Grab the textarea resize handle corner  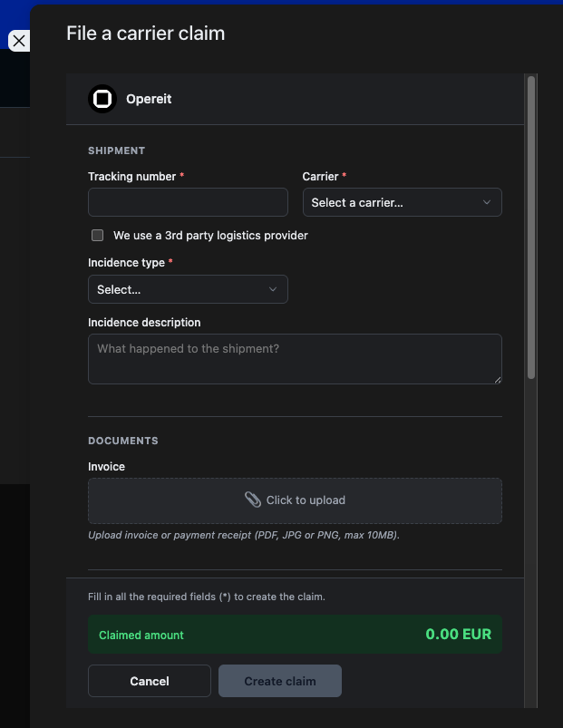click(498, 380)
